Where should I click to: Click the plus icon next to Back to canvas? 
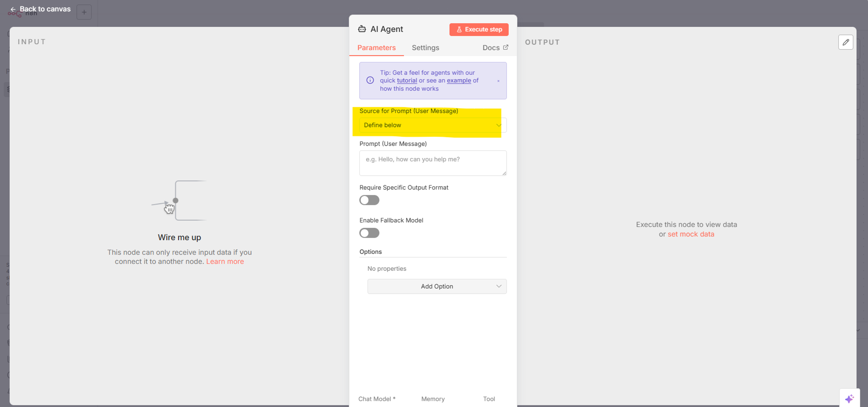[x=84, y=12]
